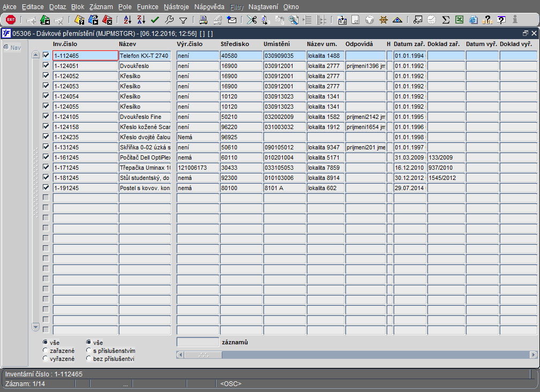Uncheck the checkbox for row 1-124051
Screen dimensions: 540x392
pyautogui.click(x=46, y=65)
